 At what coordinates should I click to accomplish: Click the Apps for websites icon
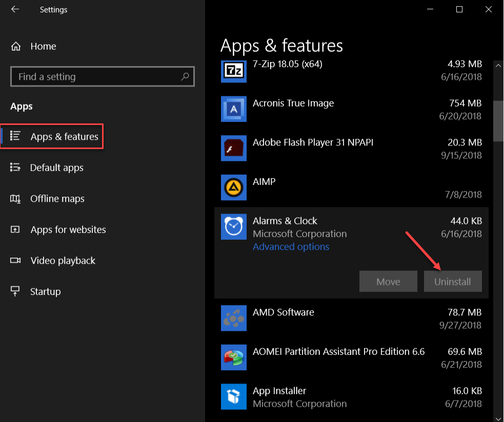(x=15, y=229)
